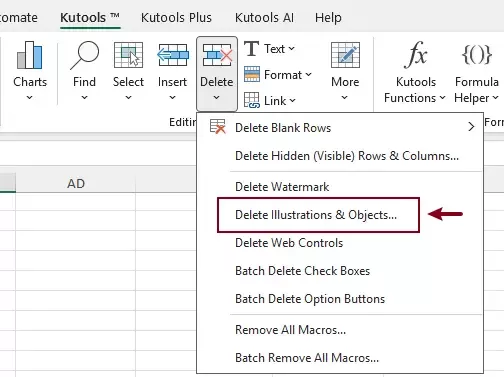Open the Link dropdown chevron
The image size is (504, 377).
pos(292,100)
